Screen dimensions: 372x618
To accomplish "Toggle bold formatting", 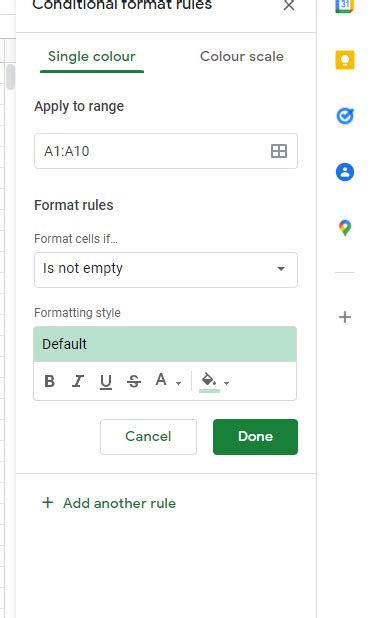I will click(50, 382).
